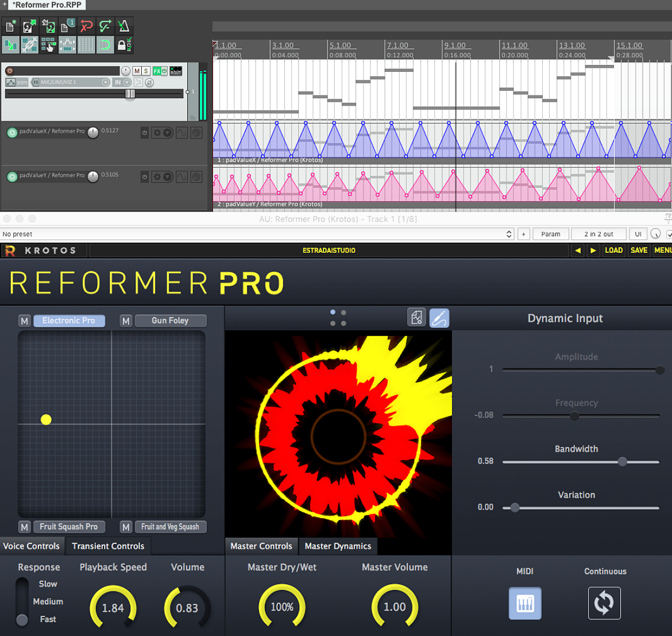Switch to Voice Controls tab
Image resolution: width=672 pixels, height=636 pixels.
tap(32, 546)
